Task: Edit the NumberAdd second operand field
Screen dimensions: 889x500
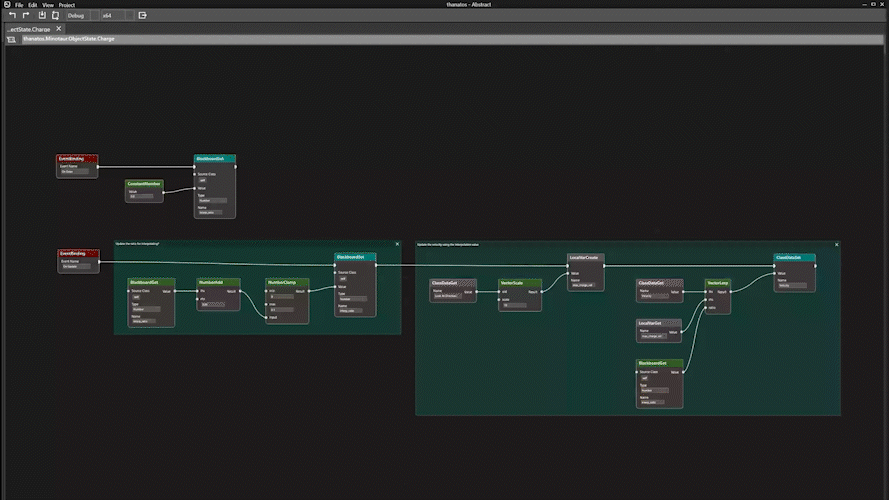Action: click(213, 304)
